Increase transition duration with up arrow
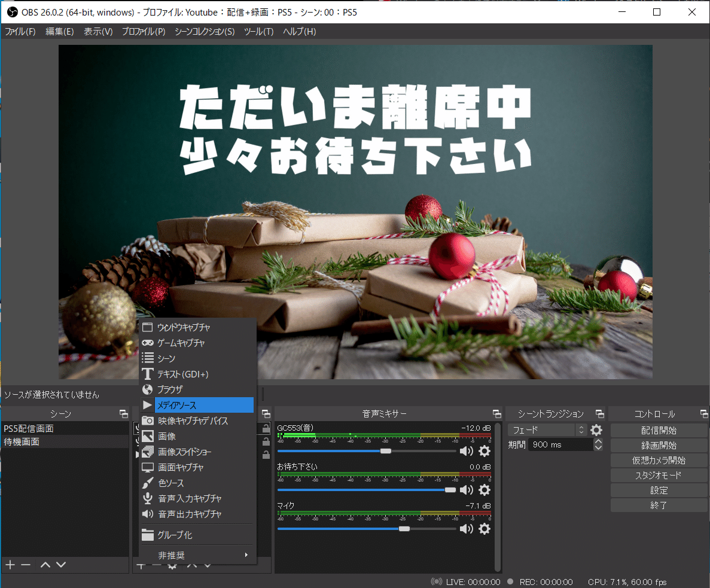The image size is (710, 588). pyautogui.click(x=598, y=441)
